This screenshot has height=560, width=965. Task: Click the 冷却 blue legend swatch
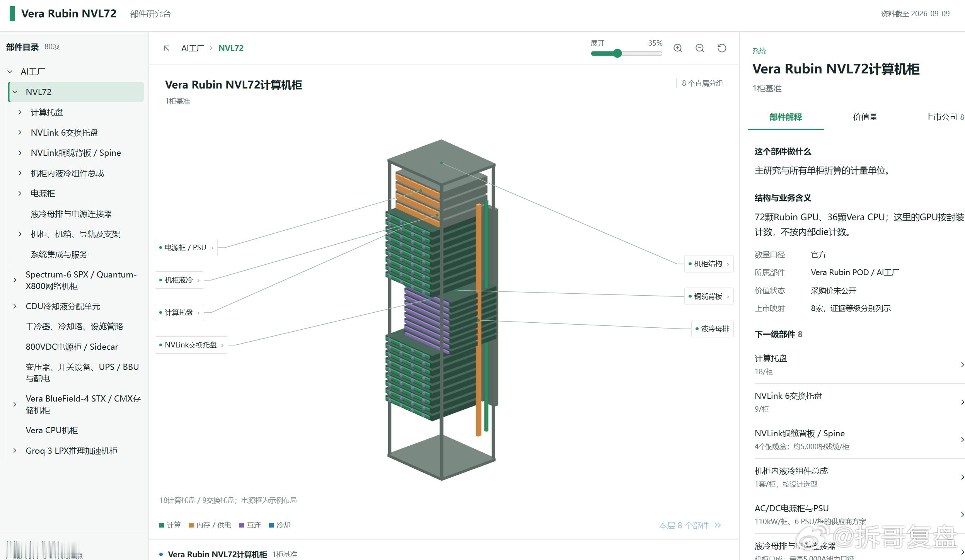271,525
